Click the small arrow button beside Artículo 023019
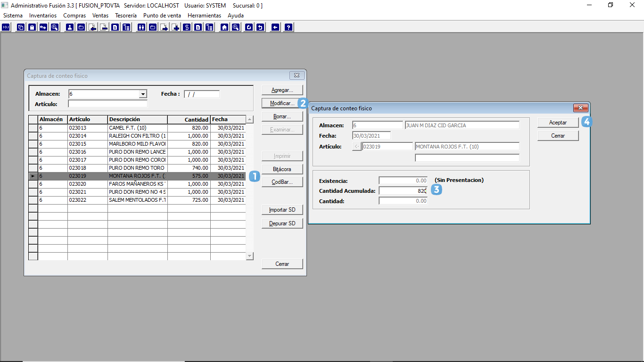This screenshot has height=362, width=644. click(357, 147)
